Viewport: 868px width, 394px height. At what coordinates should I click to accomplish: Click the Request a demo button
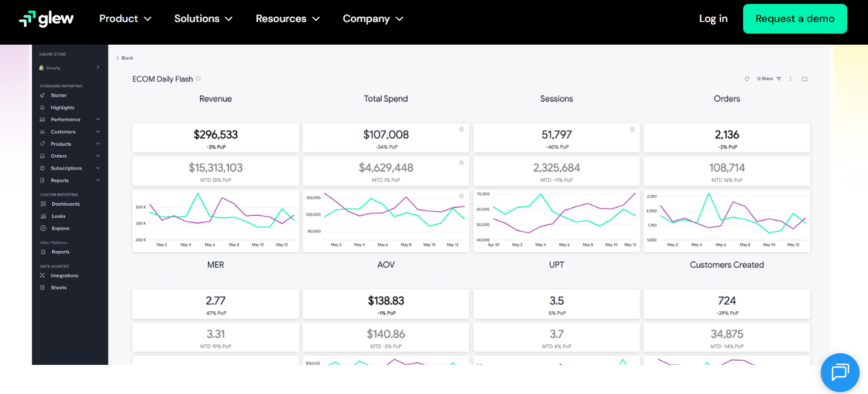[x=795, y=19]
